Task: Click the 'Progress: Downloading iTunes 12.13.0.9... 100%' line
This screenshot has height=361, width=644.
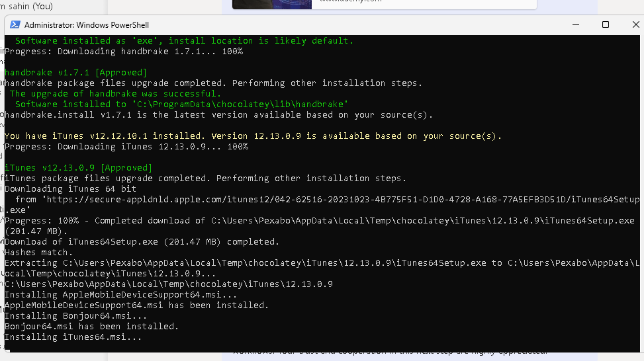Action: (126, 147)
